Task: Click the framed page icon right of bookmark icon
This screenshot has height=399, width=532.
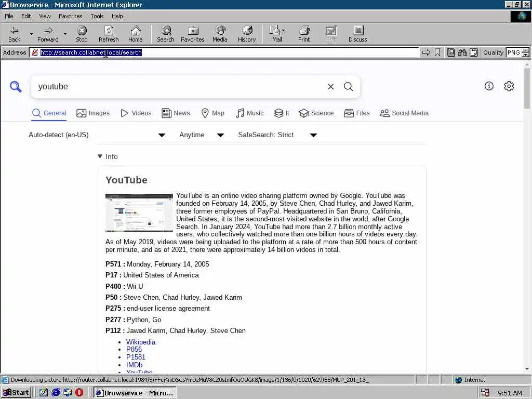Action: click(451, 52)
